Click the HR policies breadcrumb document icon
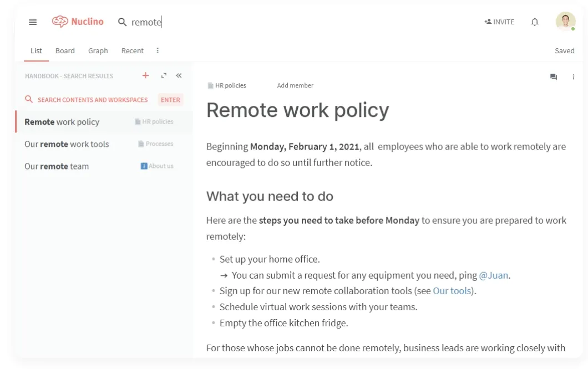 pos(210,85)
